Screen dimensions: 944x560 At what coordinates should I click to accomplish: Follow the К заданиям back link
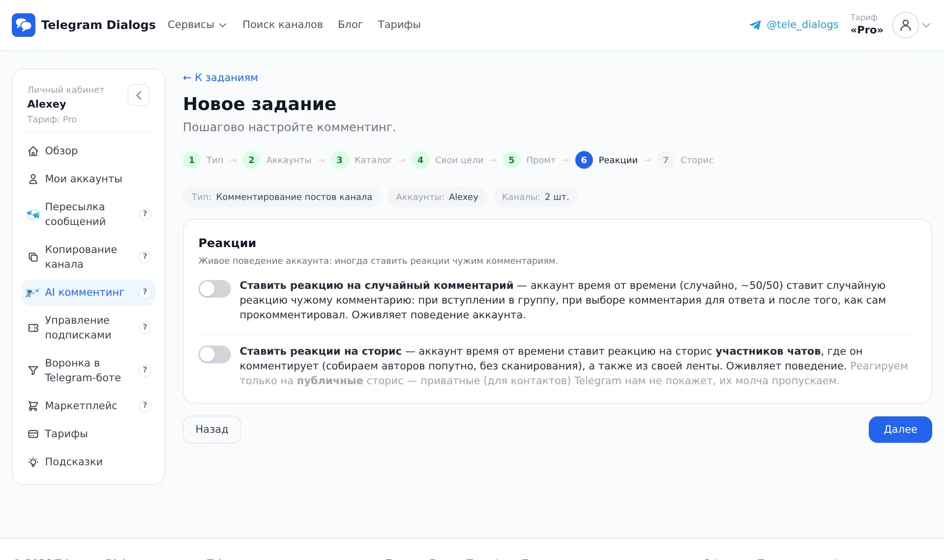(x=220, y=78)
